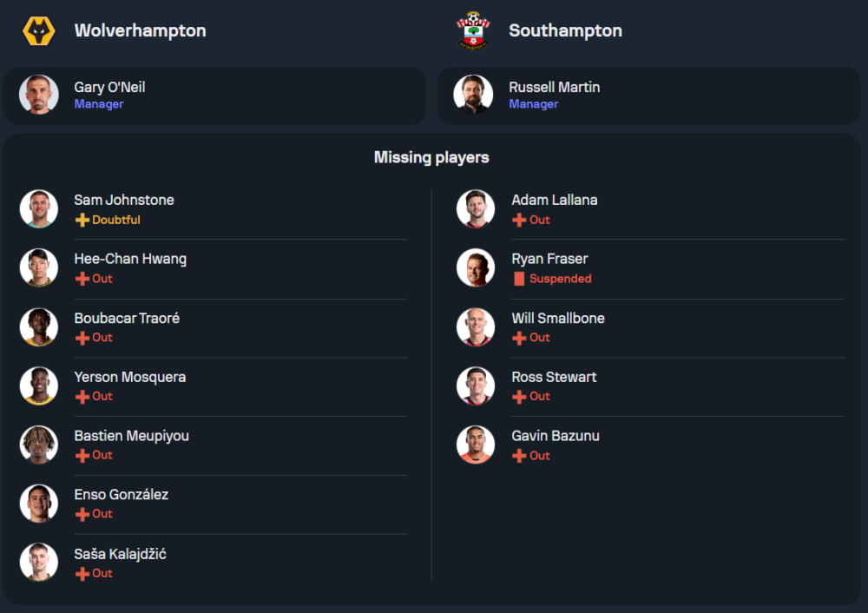Open the Wolverhampton team name link
Screen dimensions: 868x613
[140, 31]
